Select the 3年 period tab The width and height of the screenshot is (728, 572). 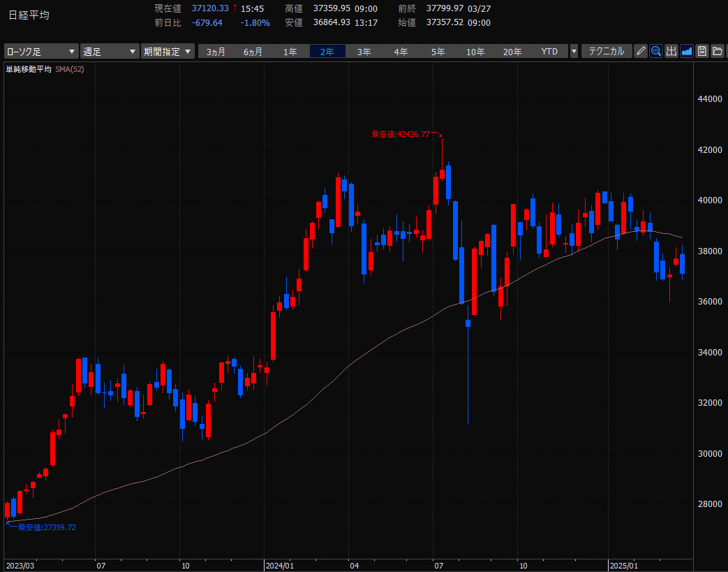(x=364, y=52)
